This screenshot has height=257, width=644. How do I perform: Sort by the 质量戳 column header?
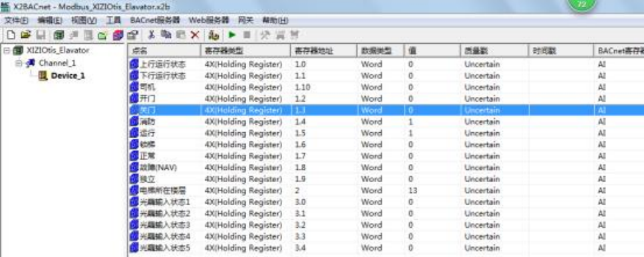[x=494, y=51]
